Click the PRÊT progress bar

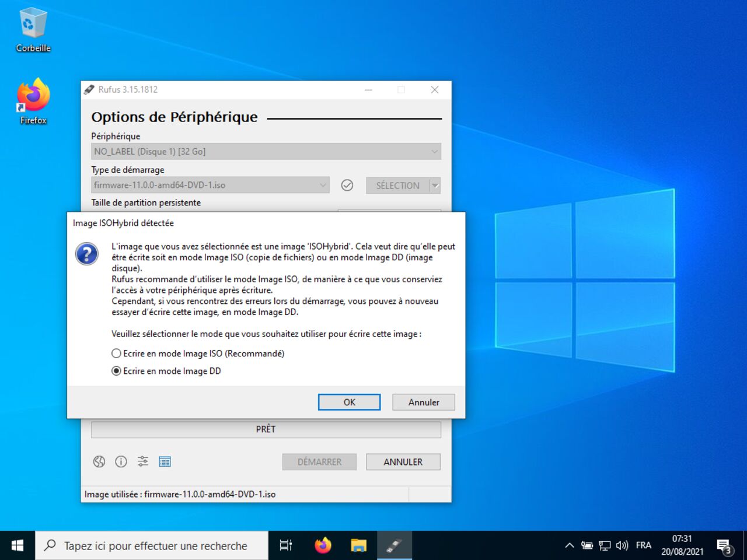tap(266, 429)
